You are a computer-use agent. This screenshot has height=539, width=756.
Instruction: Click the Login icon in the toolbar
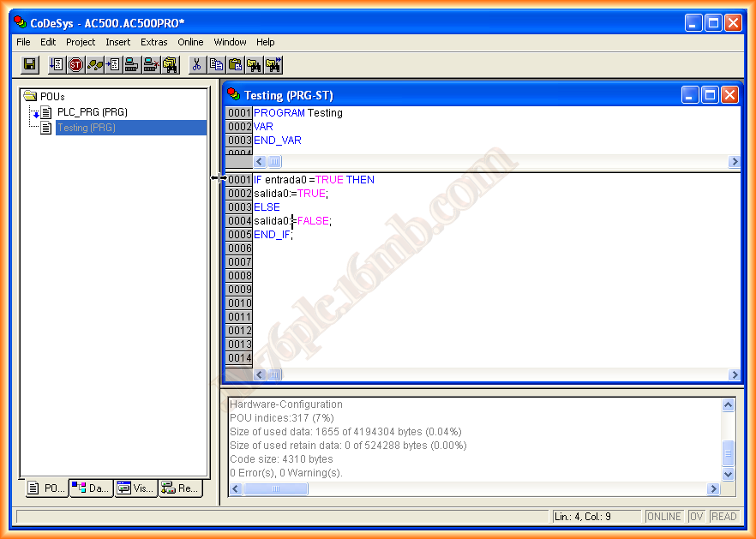(x=132, y=64)
